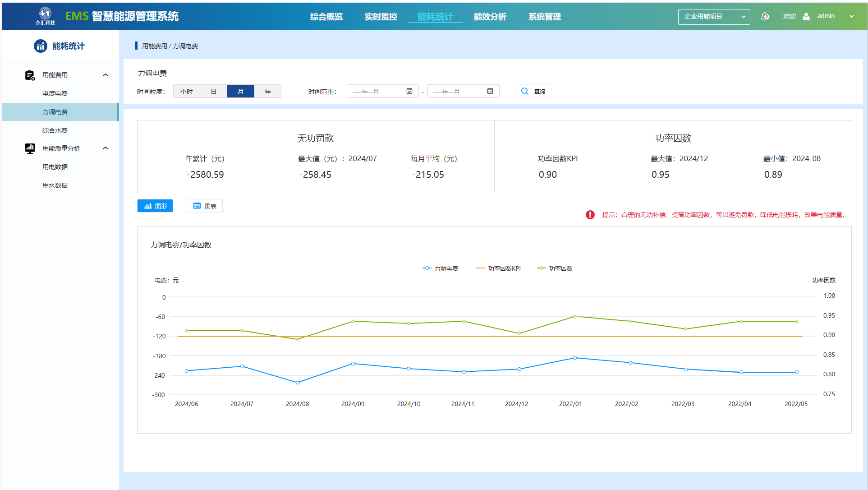Open the 企业用能项目 dropdown
The height and width of the screenshot is (490, 868).
tap(714, 17)
